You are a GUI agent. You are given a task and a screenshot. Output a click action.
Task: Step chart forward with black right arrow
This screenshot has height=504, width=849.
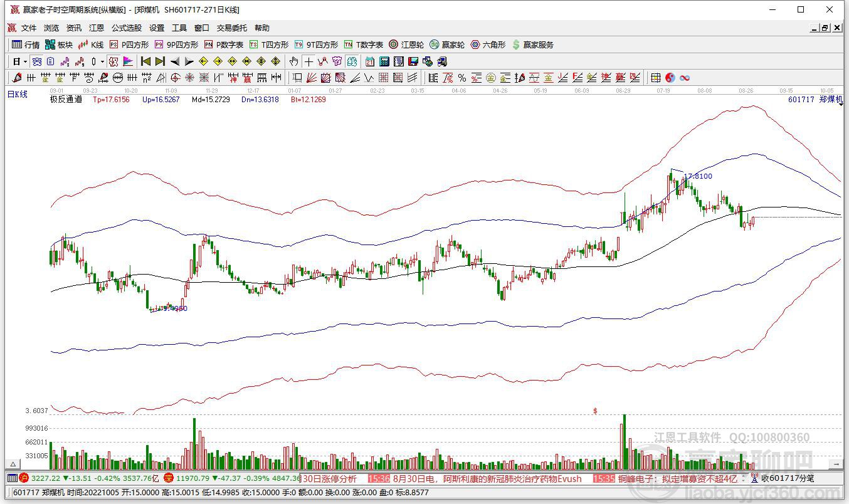pos(189,61)
